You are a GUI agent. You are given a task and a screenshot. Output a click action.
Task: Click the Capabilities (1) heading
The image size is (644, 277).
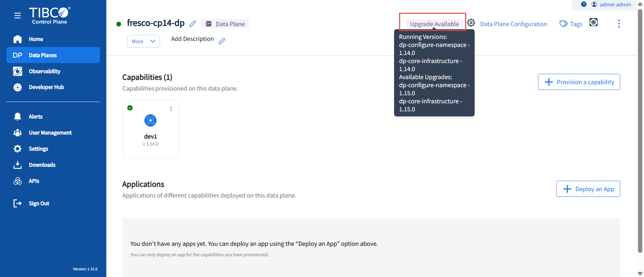pyautogui.click(x=147, y=77)
